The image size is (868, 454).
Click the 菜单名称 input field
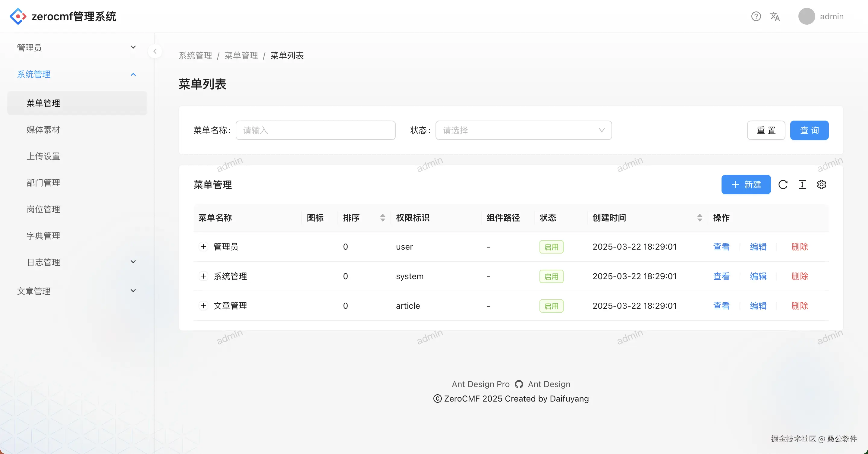tap(315, 130)
